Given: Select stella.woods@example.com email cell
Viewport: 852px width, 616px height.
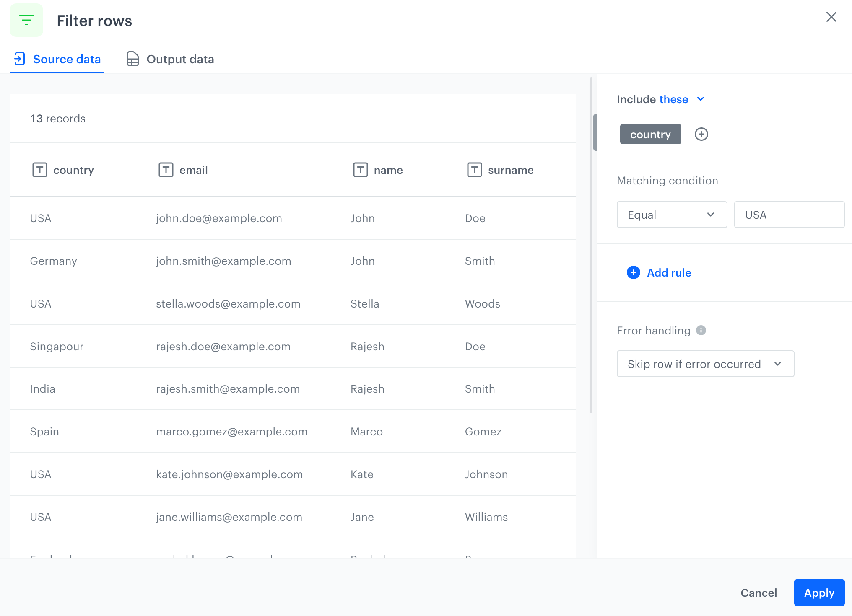Looking at the screenshot, I should (228, 304).
